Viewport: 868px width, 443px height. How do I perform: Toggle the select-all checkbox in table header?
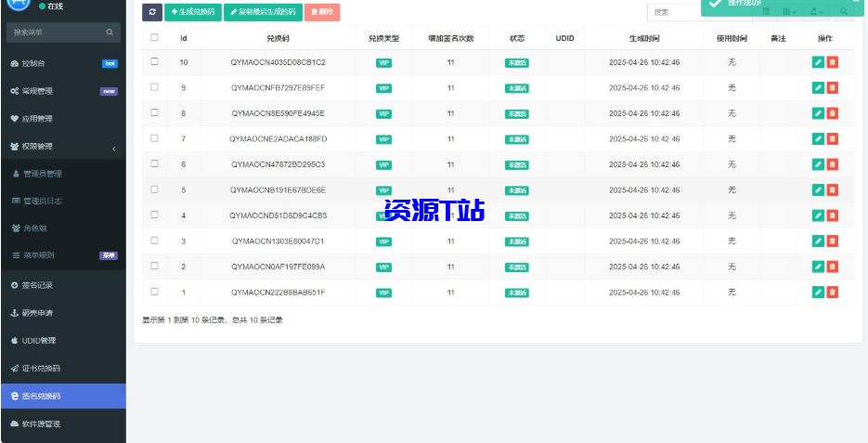(154, 37)
